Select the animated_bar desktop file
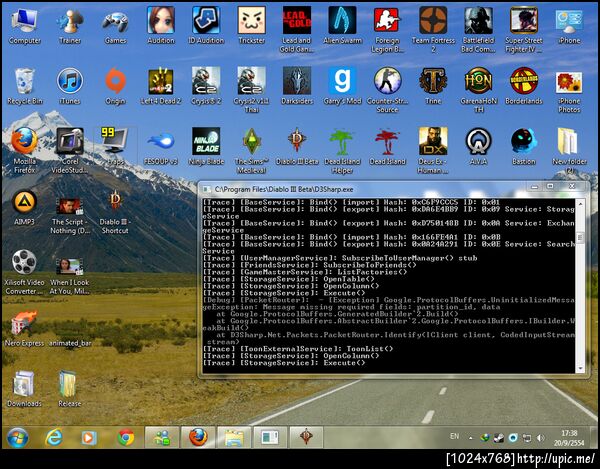 [x=70, y=343]
